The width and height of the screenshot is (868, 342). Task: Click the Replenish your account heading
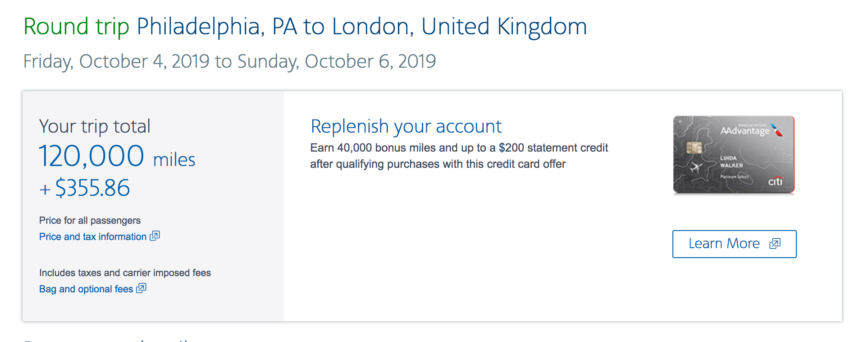[406, 126]
